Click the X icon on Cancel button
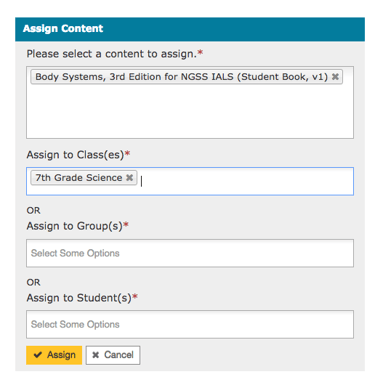 [96, 355]
